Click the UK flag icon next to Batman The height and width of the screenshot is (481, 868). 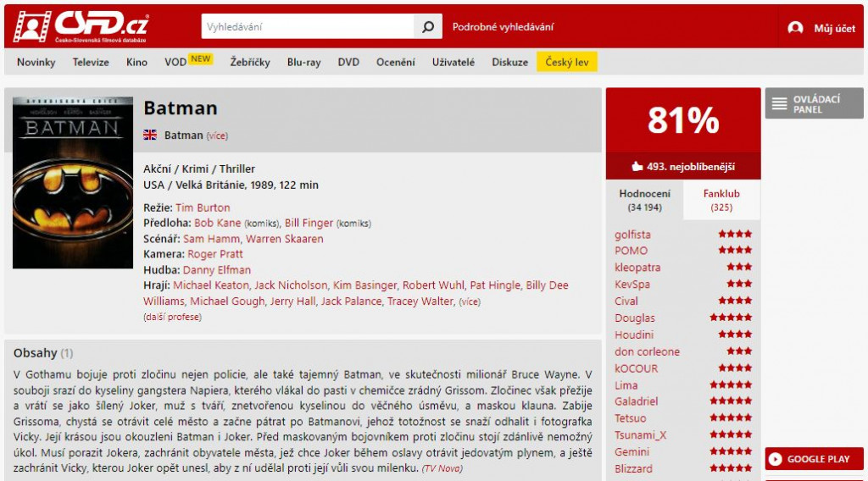click(150, 135)
